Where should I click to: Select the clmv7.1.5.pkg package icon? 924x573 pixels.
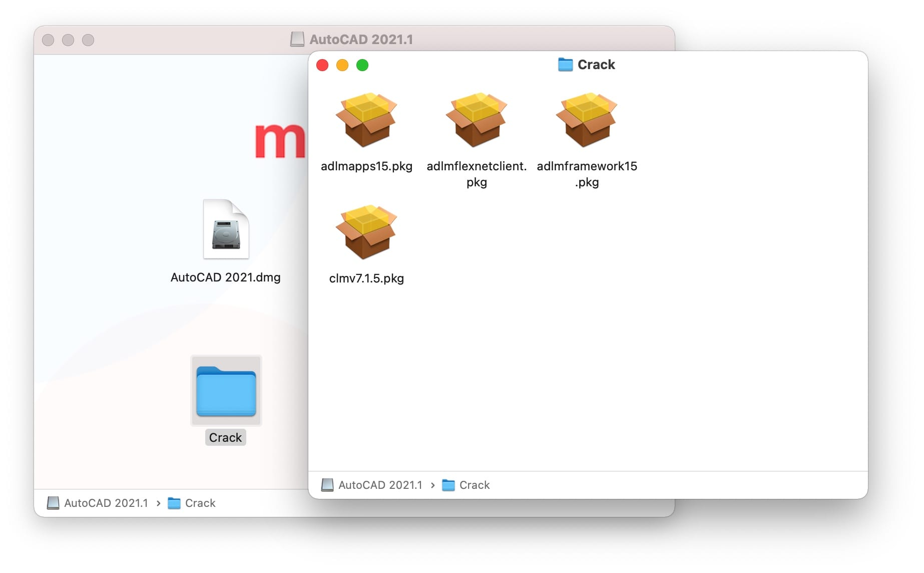pos(366,232)
